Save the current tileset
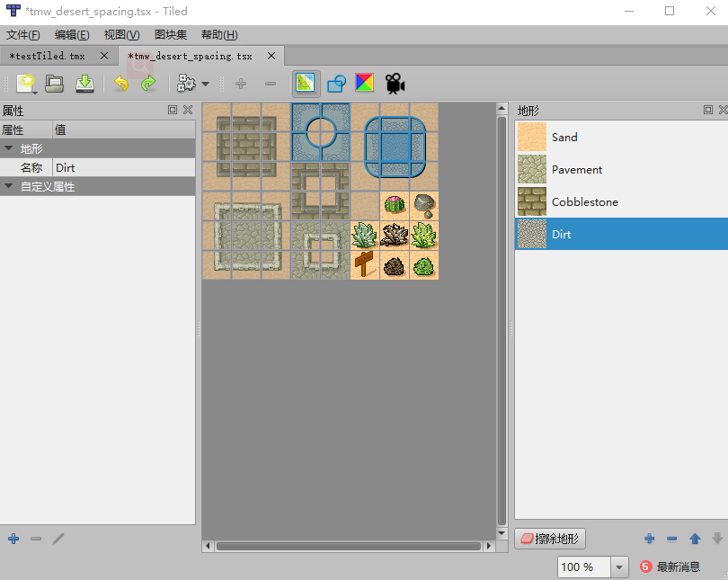This screenshot has height=580, width=728. pos(84,83)
